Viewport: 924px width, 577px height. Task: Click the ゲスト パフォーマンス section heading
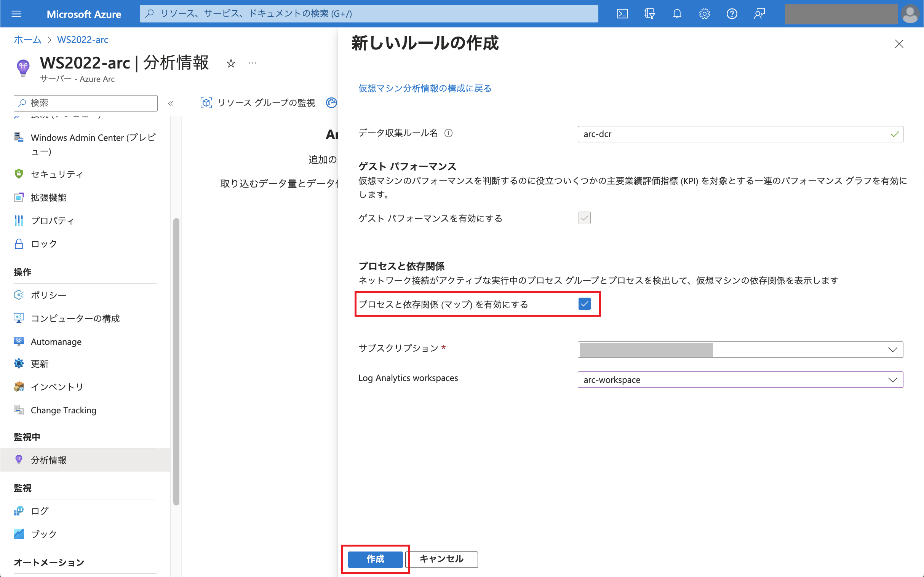[407, 166]
